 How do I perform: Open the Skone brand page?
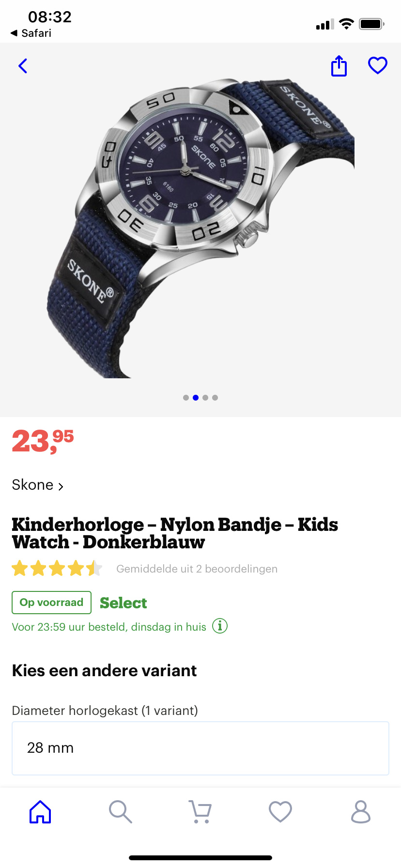tap(38, 485)
